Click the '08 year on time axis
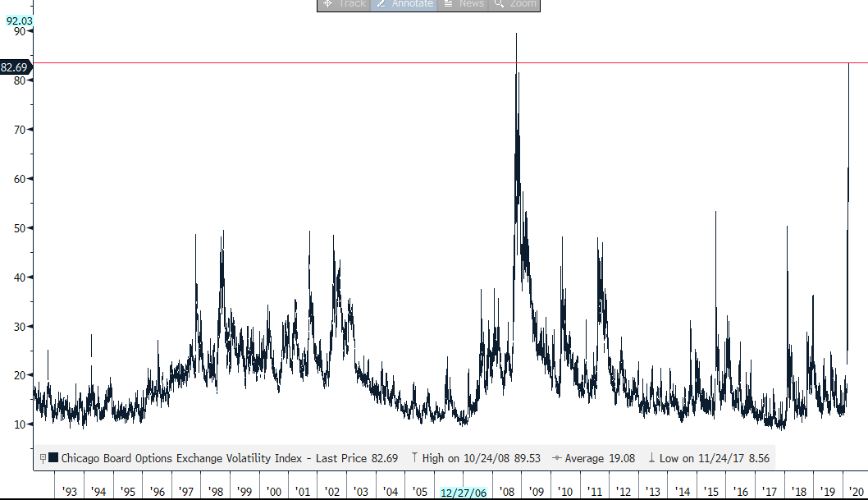868x500 pixels. point(507,492)
